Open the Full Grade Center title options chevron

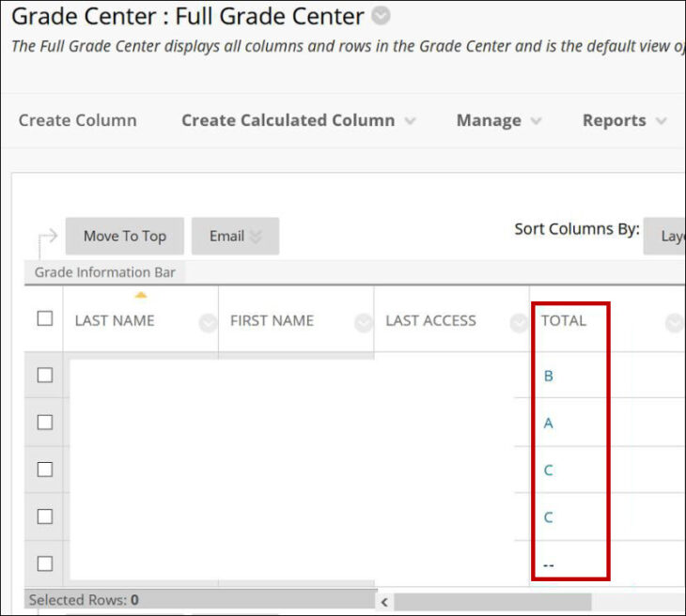[381, 16]
